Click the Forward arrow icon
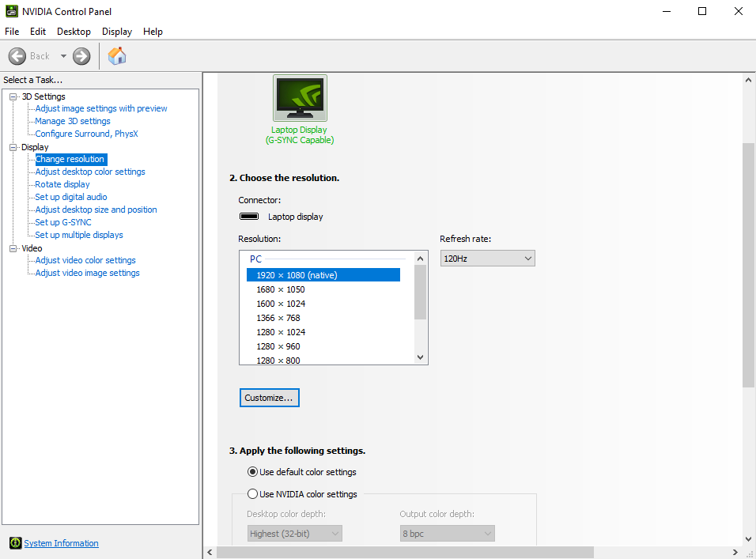The width and height of the screenshot is (756, 559). click(x=81, y=56)
